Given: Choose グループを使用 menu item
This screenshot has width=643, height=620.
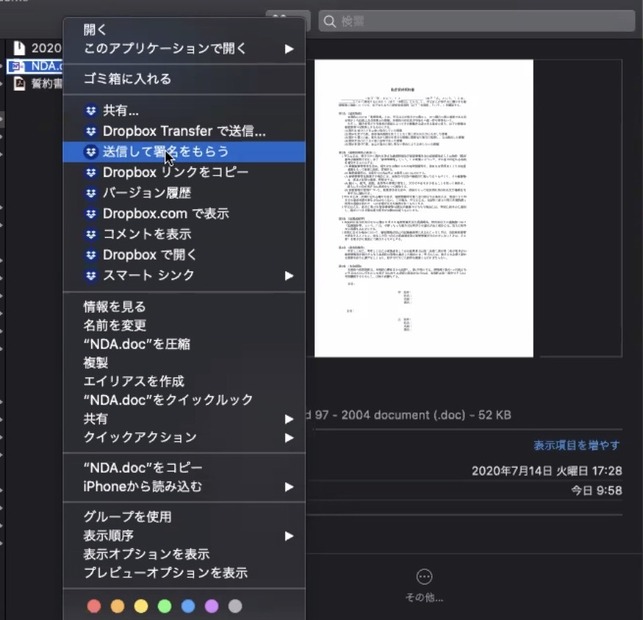Looking at the screenshot, I should (x=184, y=517).
